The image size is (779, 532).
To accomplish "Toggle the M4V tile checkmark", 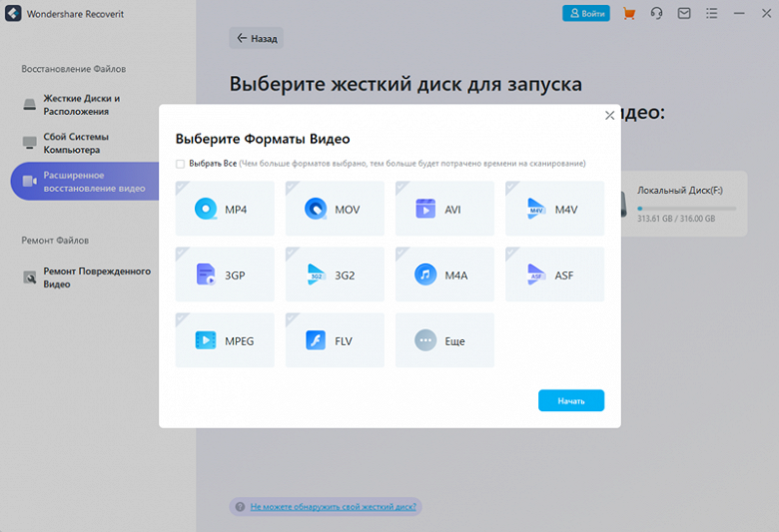I will (x=511, y=188).
